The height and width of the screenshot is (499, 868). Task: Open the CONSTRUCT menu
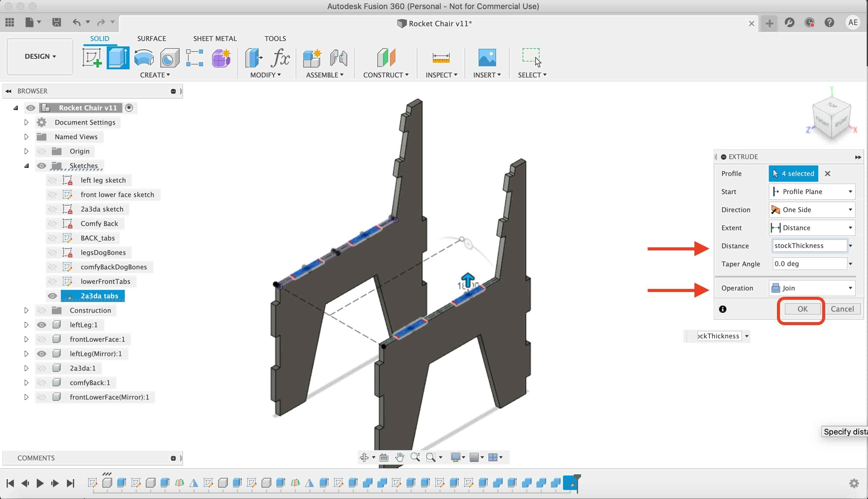[x=386, y=75]
